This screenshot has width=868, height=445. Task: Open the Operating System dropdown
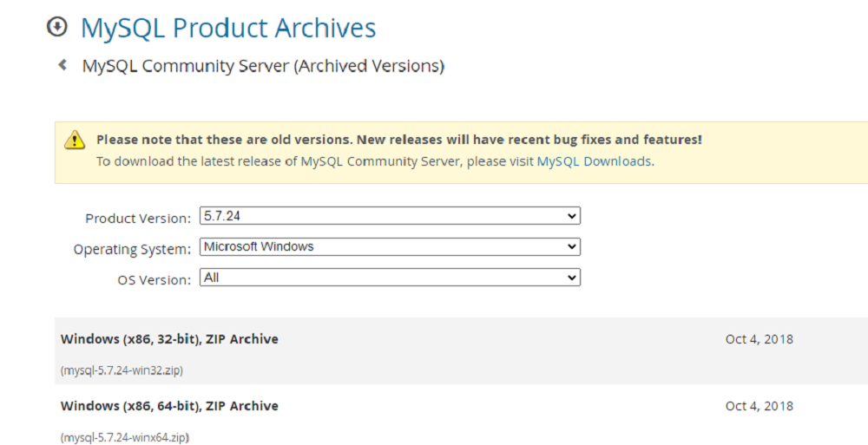tap(390, 247)
